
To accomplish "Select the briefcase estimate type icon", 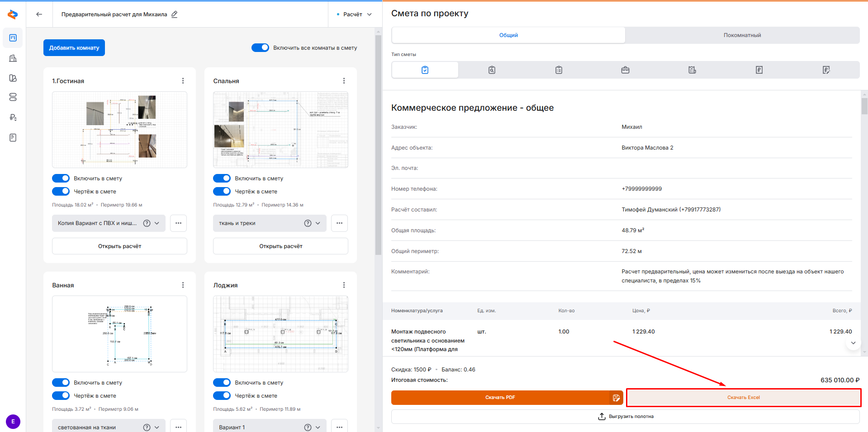I will point(625,70).
